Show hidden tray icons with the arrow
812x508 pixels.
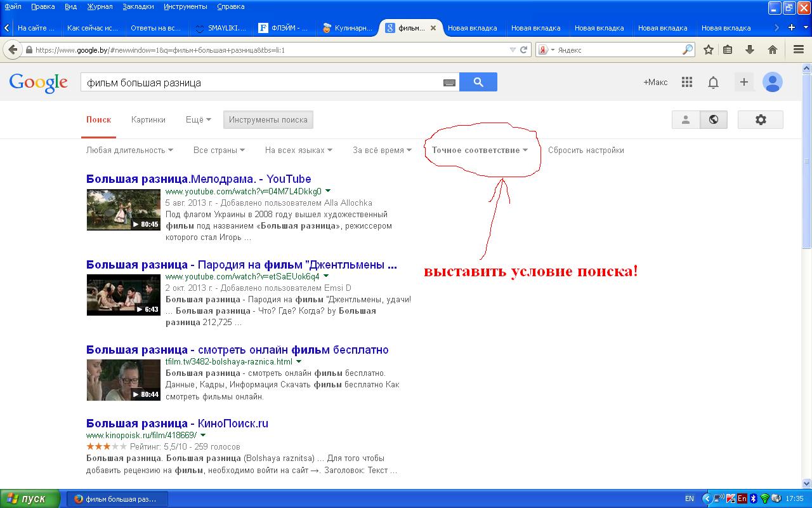(x=707, y=498)
